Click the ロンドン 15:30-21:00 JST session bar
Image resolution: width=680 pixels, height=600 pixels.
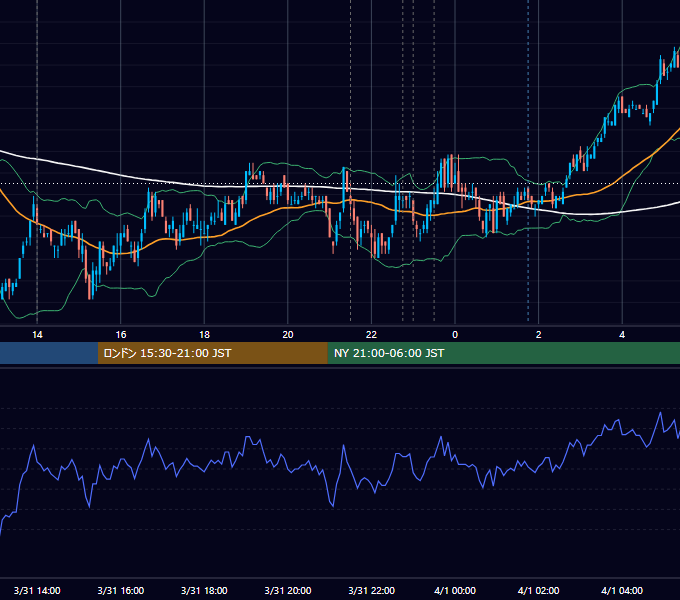coord(212,353)
